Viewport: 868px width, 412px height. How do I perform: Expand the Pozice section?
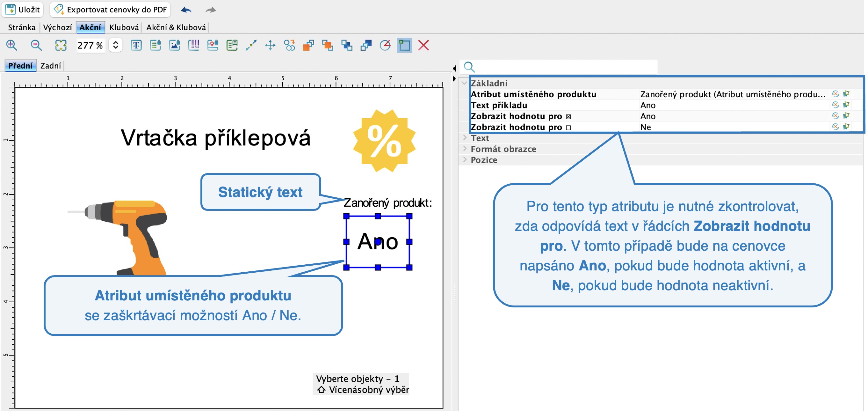(x=465, y=160)
